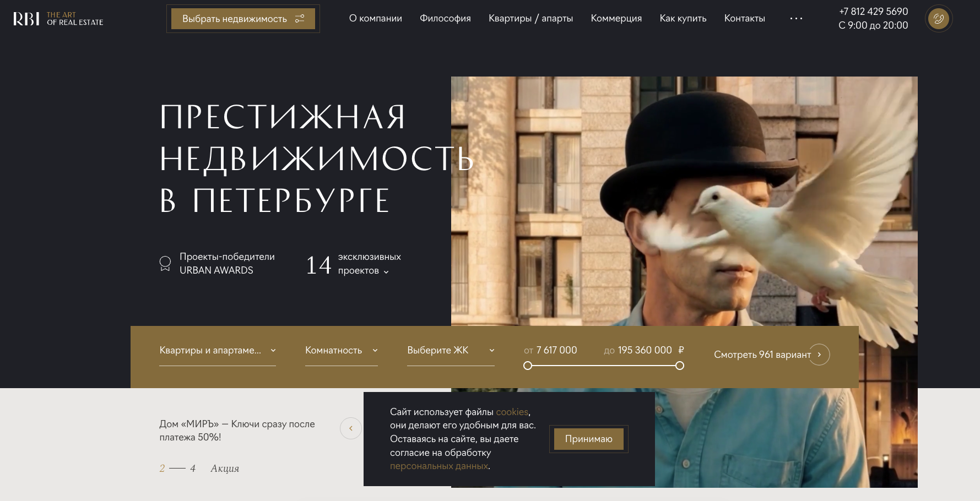The width and height of the screenshot is (980, 501).
Task: Select «Коммерция» in the navigation
Action: 616,18
